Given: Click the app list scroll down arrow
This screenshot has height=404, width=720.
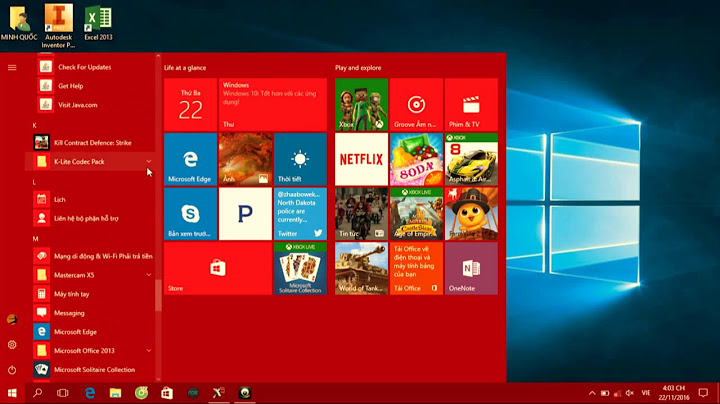Looking at the screenshot, I should pos(158,379).
